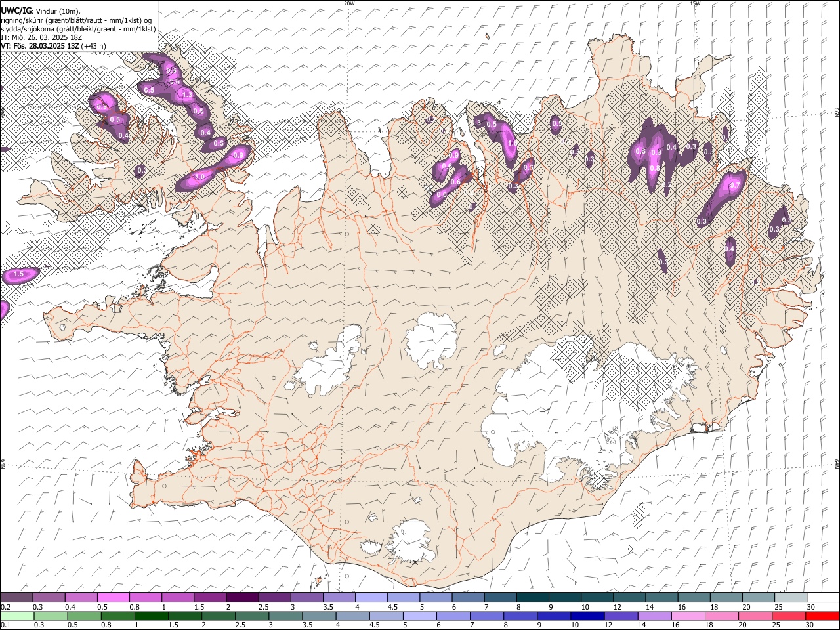
Task: Click the 20W longitude label at top
Action: tap(349, 3)
